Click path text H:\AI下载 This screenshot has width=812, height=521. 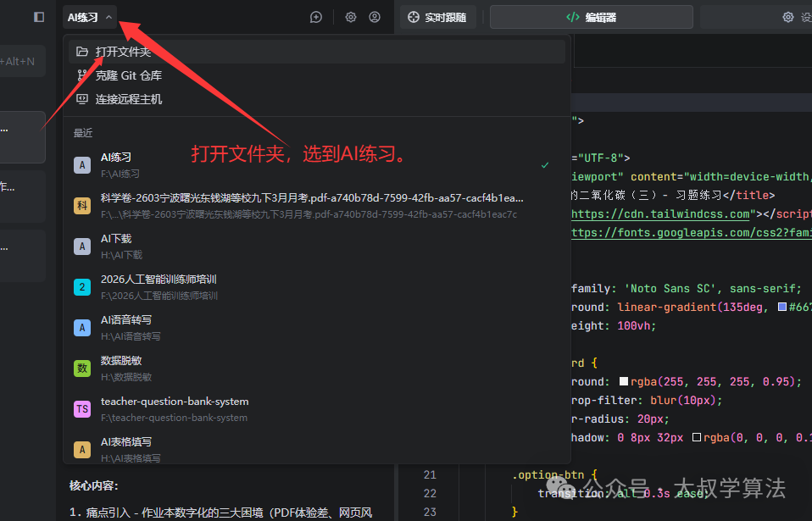(x=121, y=254)
